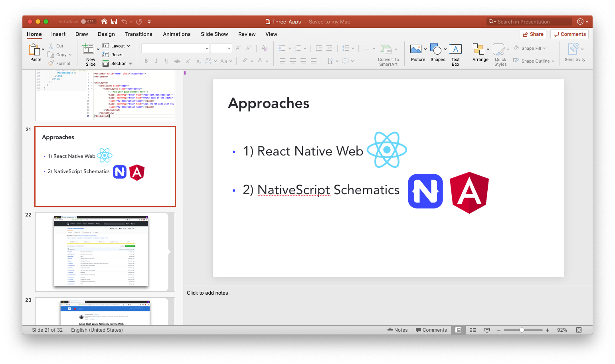
Task: Show Comments from the status bar
Action: click(x=431, y=330)
